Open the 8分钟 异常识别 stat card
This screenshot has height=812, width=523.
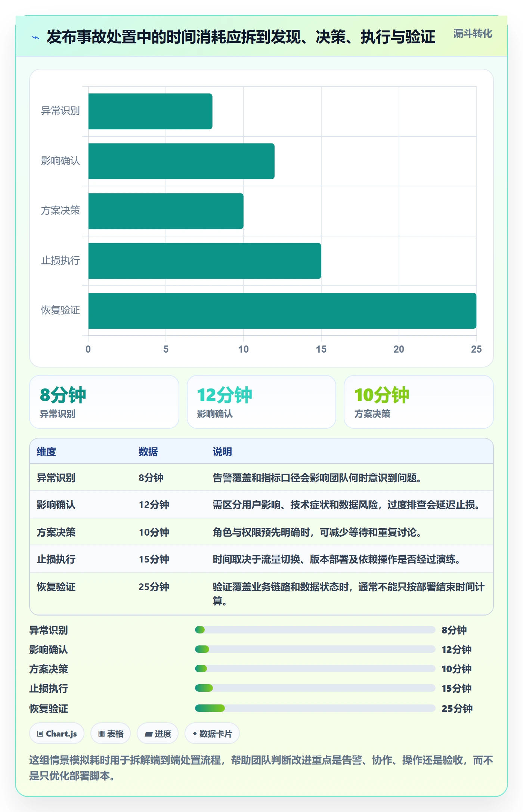coord(104,402)
